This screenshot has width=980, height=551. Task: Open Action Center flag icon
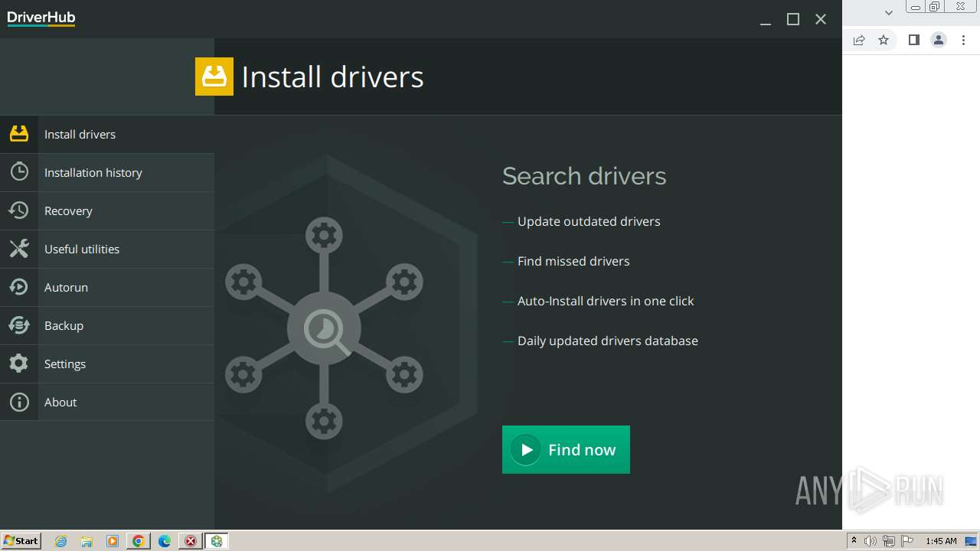pos(907,541)
